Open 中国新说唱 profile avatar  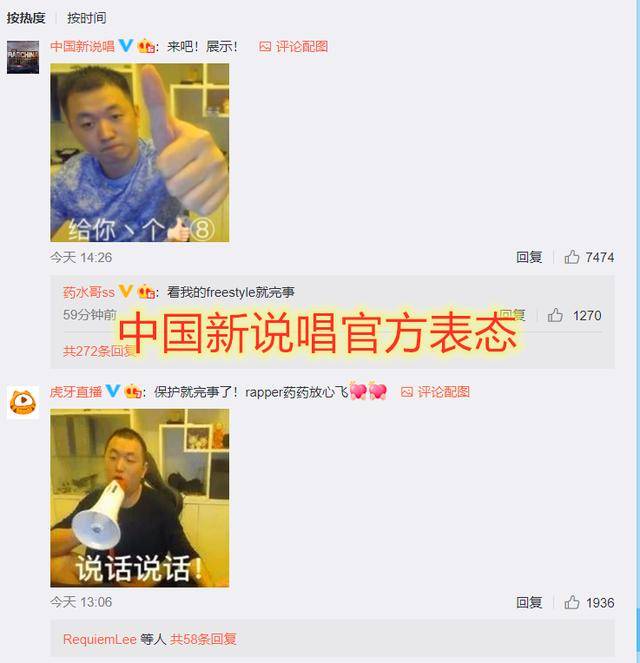(x=23, y=57)
